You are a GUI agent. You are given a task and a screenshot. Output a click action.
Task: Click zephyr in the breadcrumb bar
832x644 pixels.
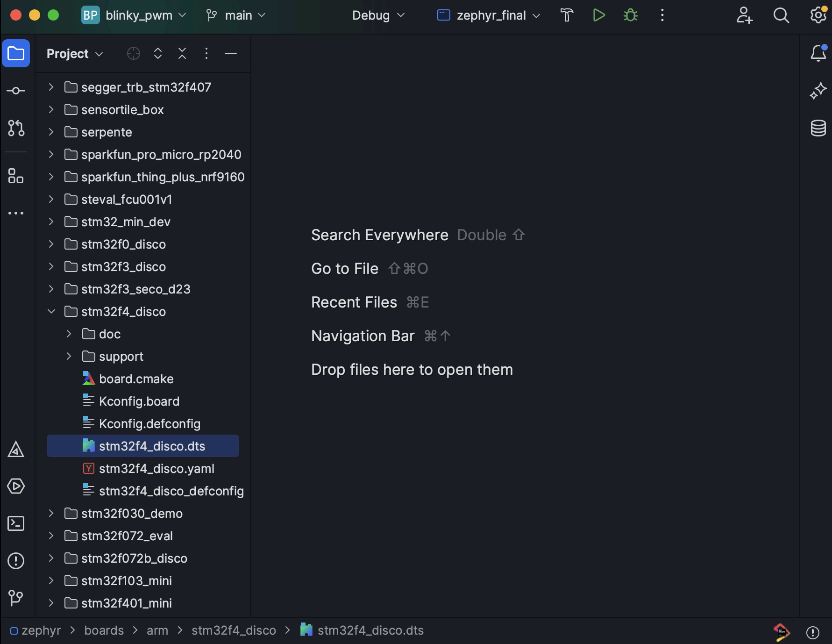41,630
